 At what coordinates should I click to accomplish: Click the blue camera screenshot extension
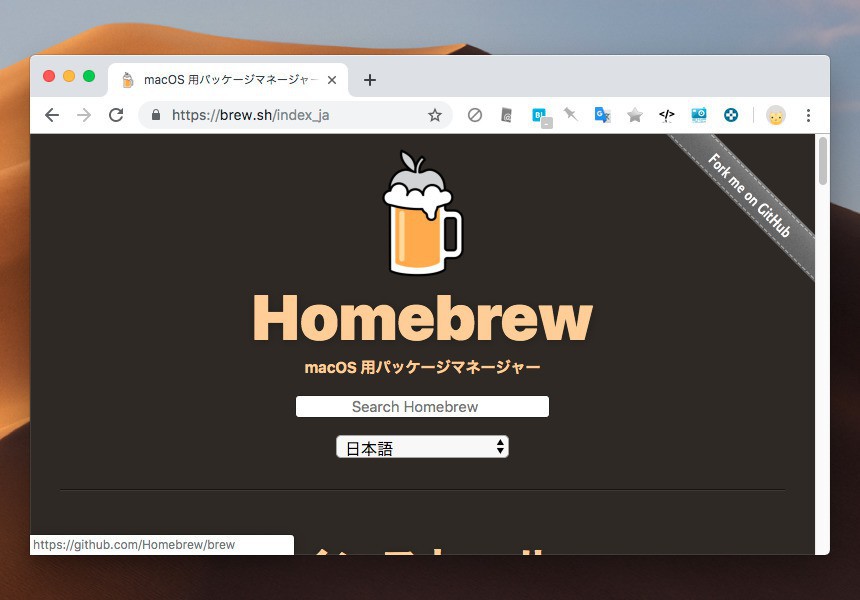[x=699, y=115]
